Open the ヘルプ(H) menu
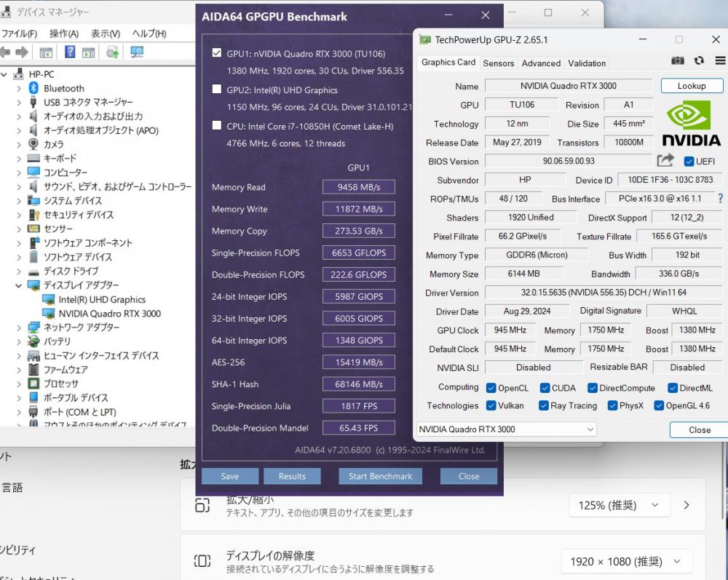728x580 pixels. 149,33
